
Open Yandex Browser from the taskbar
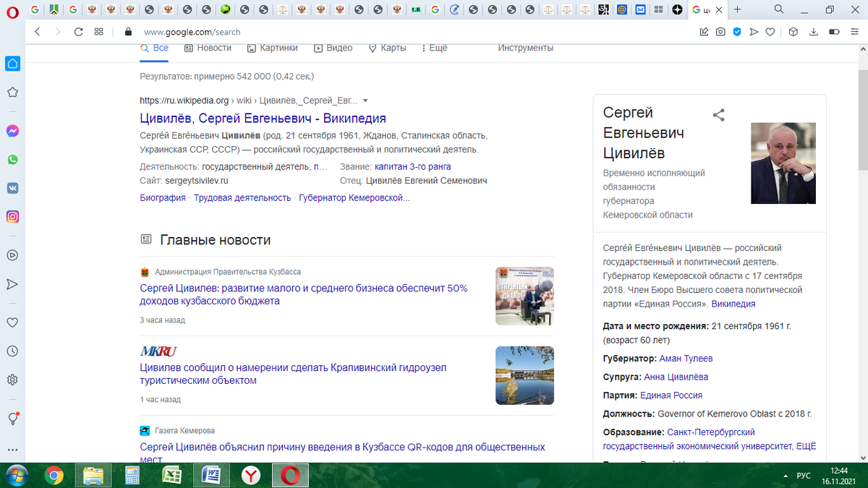pos(250,476)
